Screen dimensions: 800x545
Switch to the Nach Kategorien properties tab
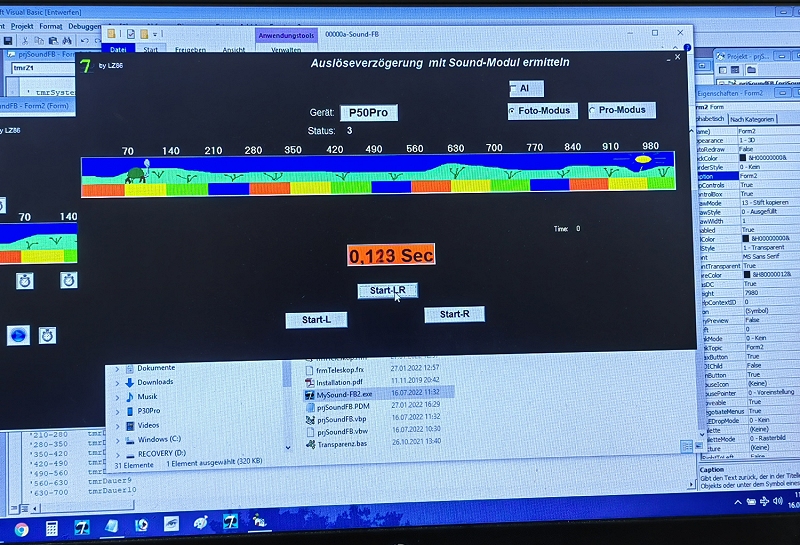point(753,119)
